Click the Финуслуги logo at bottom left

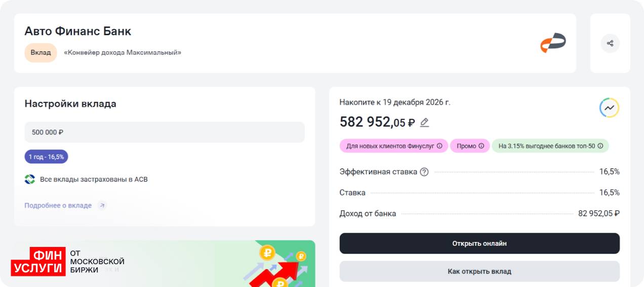click(x=38, y=262)
